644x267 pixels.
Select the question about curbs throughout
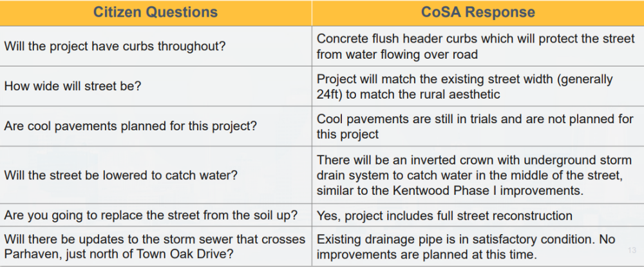115,46
